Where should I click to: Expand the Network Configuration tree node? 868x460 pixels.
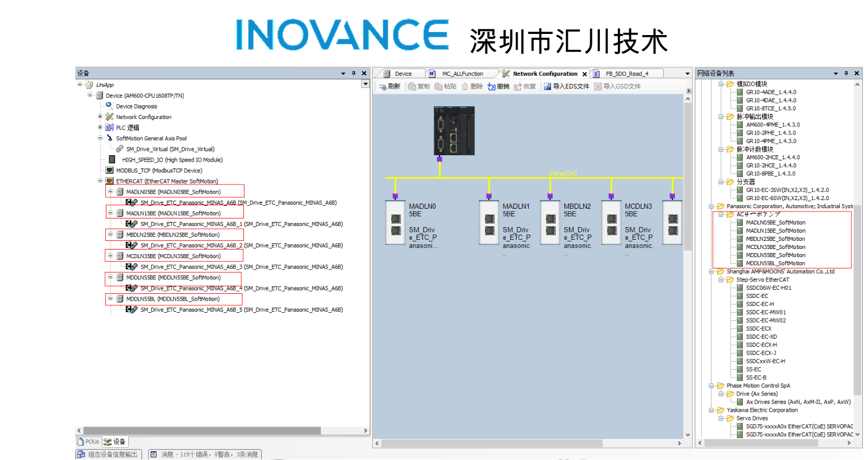pos(100,117)
